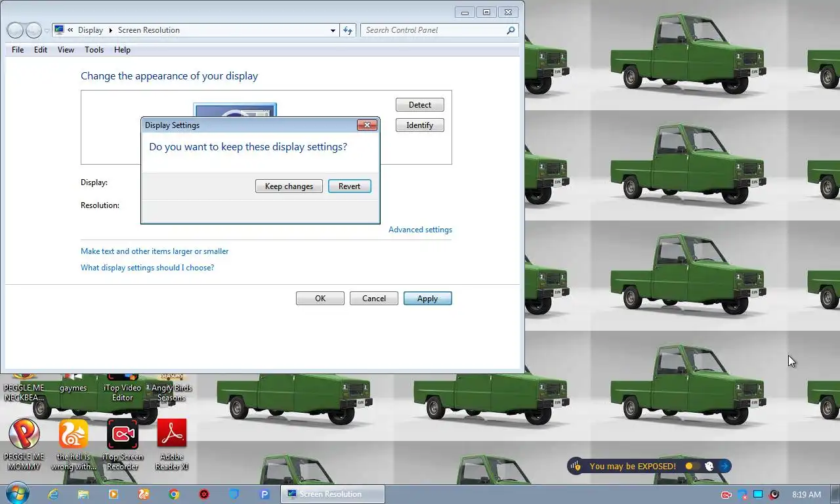Open Advanced settings link

[x=420, y=230]
